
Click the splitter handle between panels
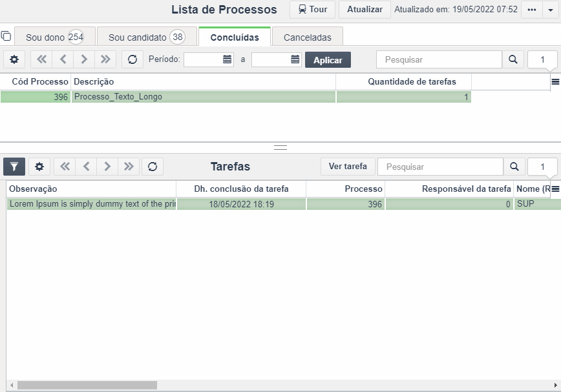pos(280,148)
